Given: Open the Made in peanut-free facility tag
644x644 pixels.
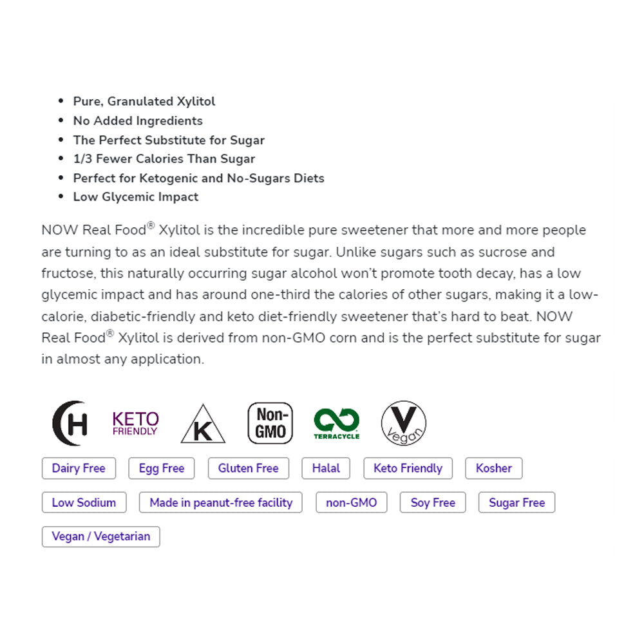Looking at the screenshot, I should tap(221, 502).
